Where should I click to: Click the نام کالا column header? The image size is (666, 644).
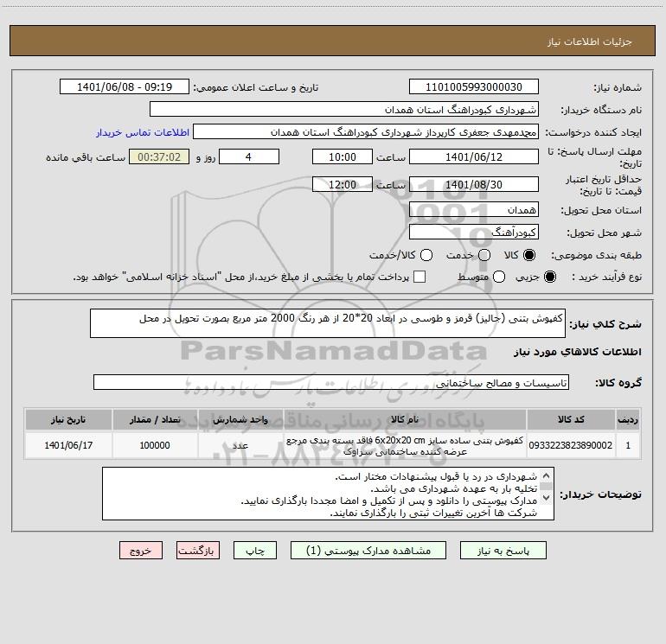pos(405,419)
